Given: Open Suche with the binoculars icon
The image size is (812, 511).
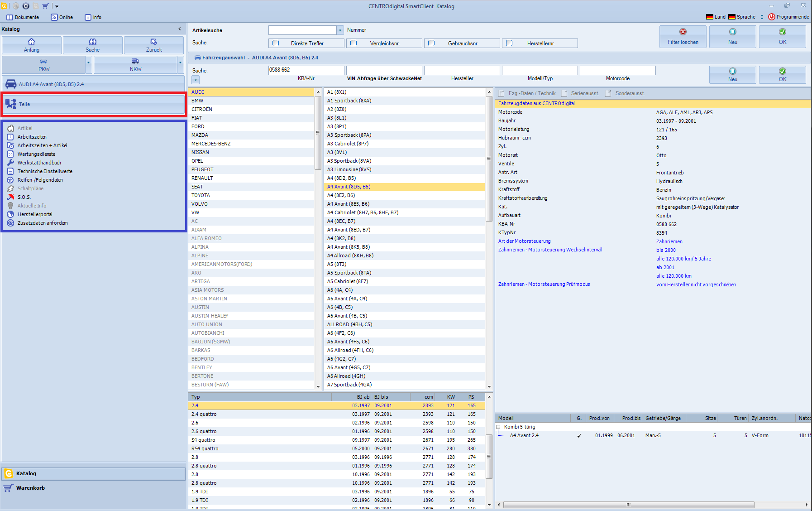Looking at the screenshot, I should [x=93, y=45].
